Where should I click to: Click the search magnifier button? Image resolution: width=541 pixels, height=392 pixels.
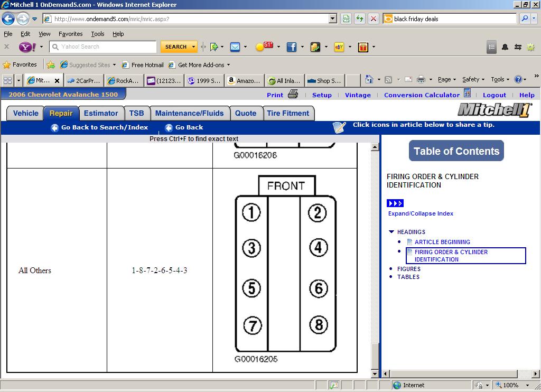[525, 18]
